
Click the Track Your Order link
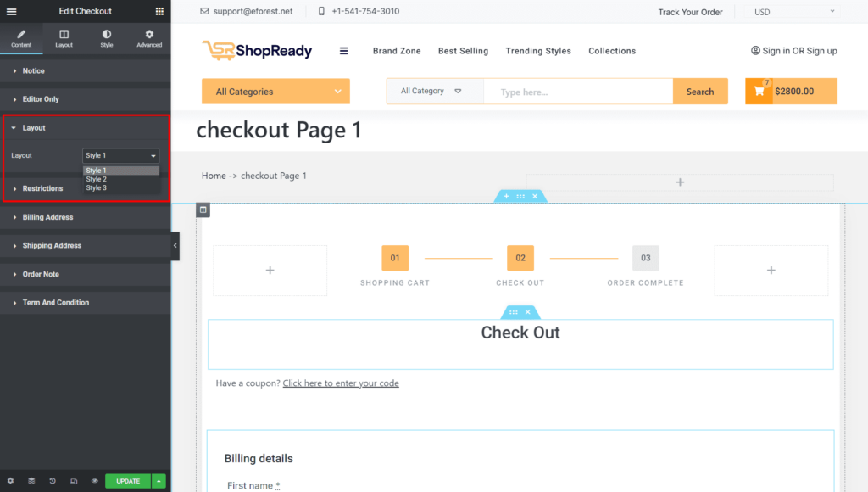[x=690, y=12]
